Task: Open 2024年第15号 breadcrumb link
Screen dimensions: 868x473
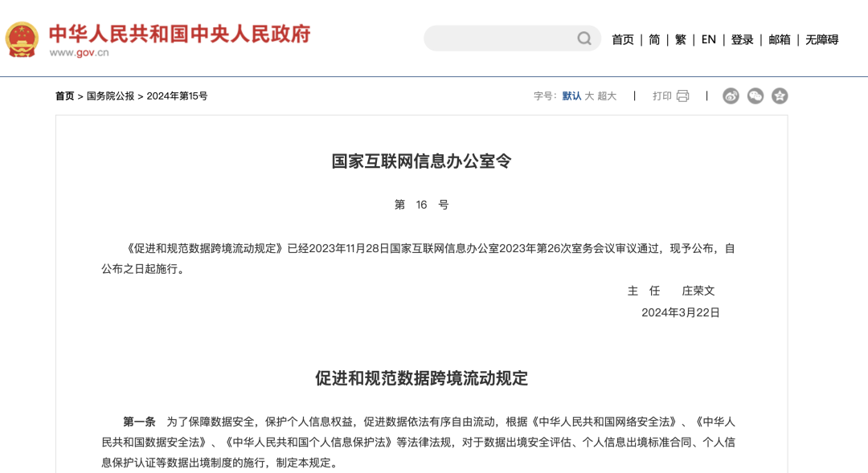Action: coord(177,96)
